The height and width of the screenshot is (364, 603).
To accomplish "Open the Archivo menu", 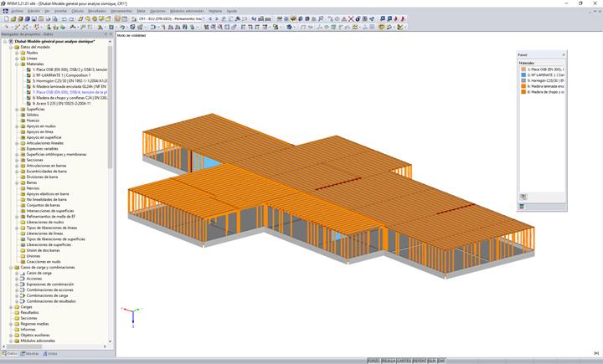I will [x=17, y=11].
